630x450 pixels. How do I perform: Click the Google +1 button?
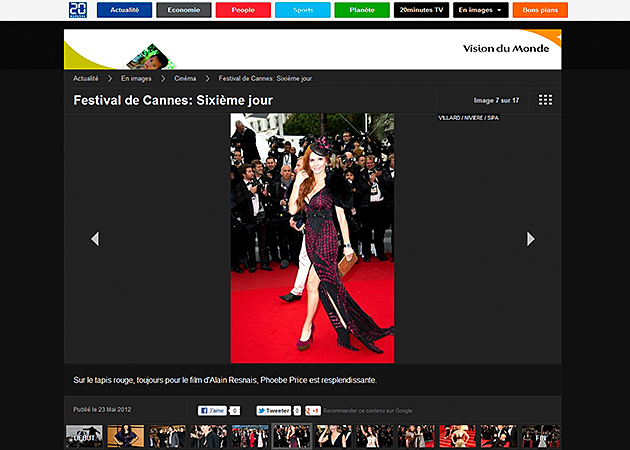pyautogui.click(x=313, y=410)
